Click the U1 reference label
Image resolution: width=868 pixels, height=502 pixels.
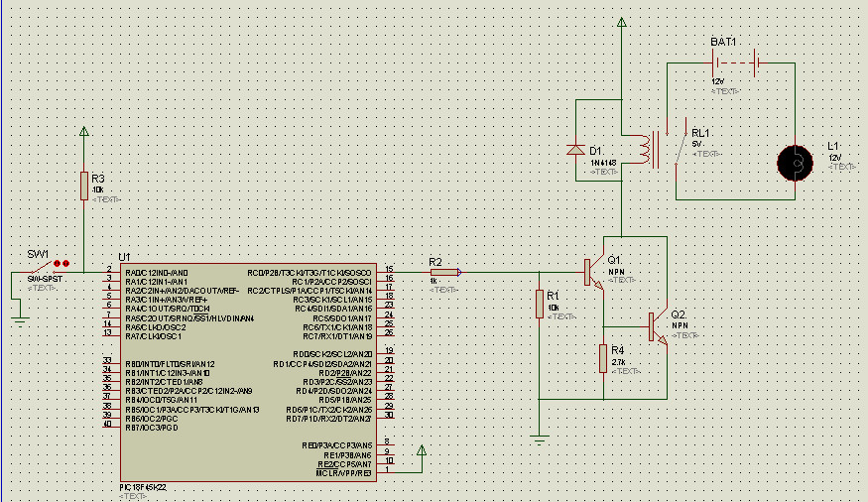click(124, 257)
